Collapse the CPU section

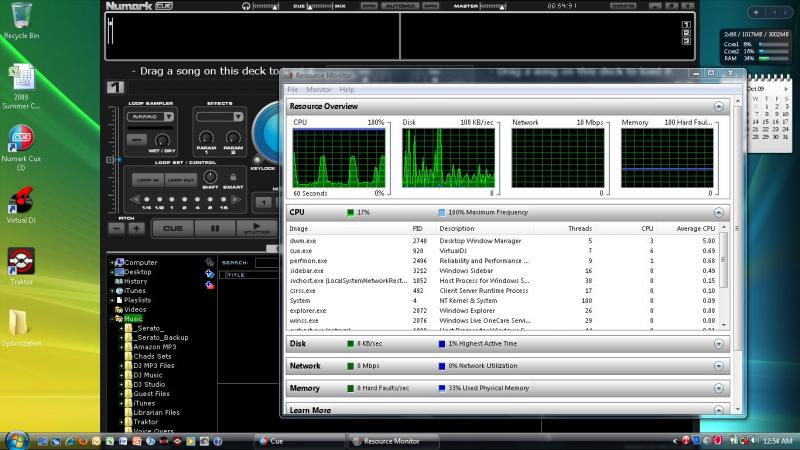[718, 212]
